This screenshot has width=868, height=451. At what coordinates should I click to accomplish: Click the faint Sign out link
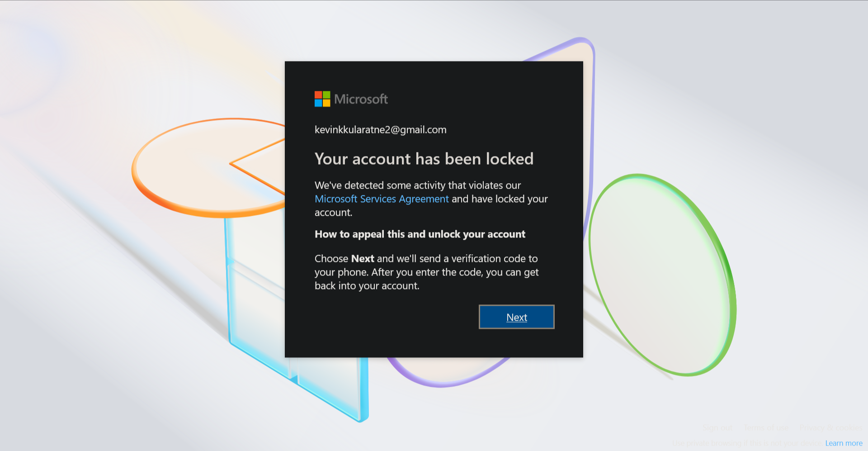(x=717, y=427)
